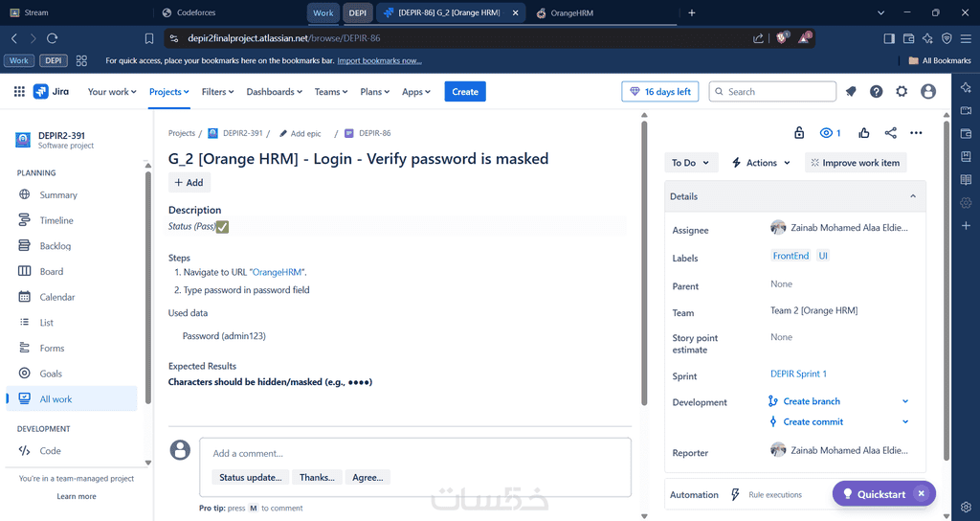The image size is (980, 521).
Task: Insert Status update... comment suggestion
Action: pos(250,477)
